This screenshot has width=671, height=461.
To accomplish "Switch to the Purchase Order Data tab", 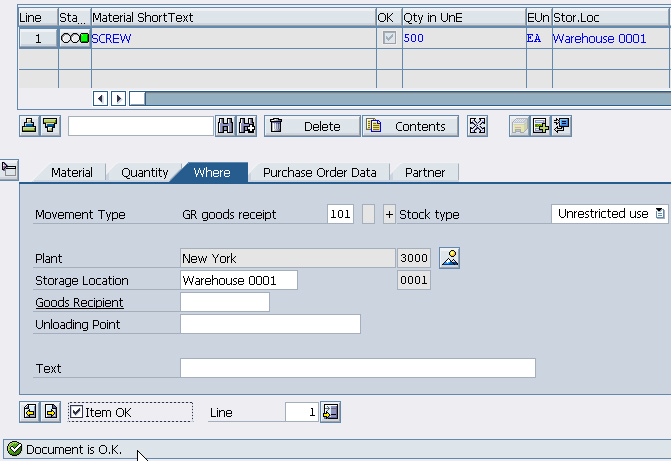I will click(x=319, y=172).
